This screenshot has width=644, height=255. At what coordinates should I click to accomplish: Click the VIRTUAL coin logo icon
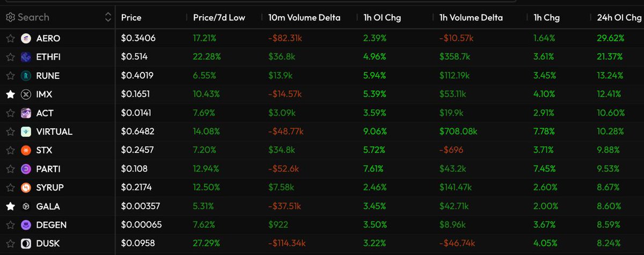click(x=26, y=132)
